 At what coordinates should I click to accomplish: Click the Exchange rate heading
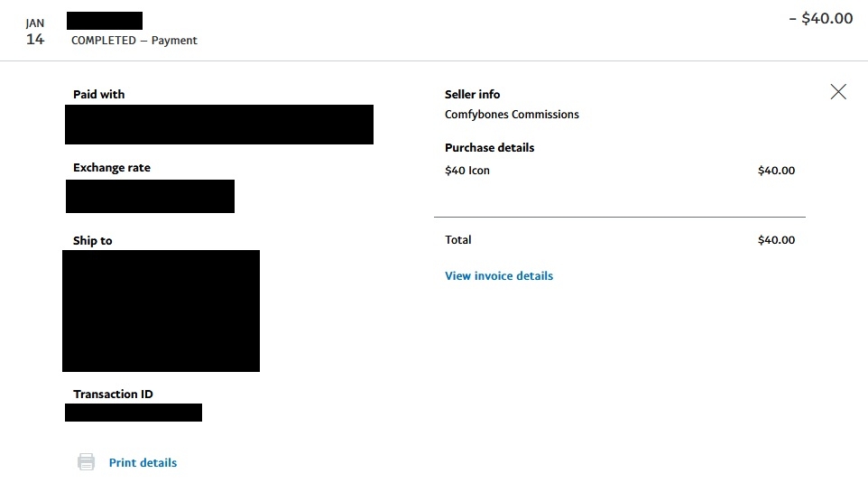click(112, 168)
